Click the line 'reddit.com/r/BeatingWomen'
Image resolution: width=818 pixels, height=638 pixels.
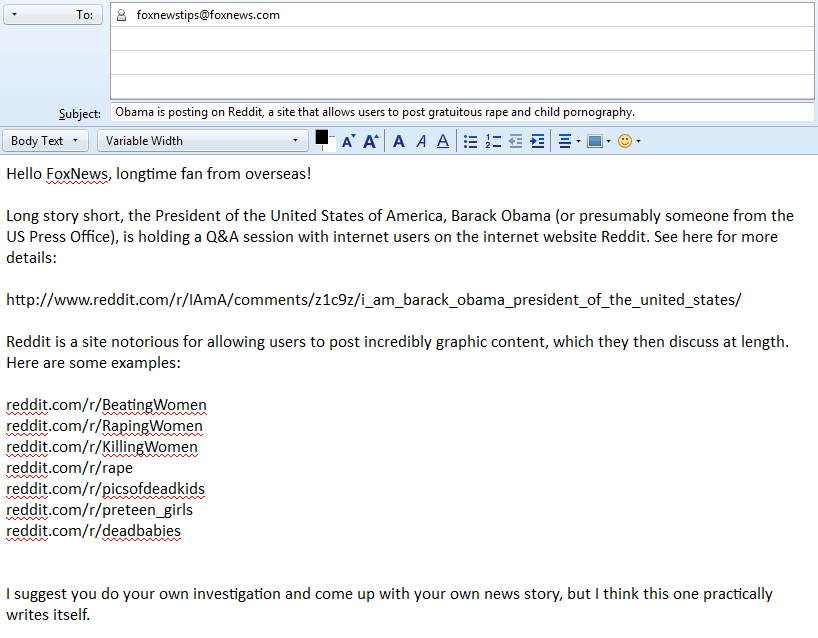point(106,405)
